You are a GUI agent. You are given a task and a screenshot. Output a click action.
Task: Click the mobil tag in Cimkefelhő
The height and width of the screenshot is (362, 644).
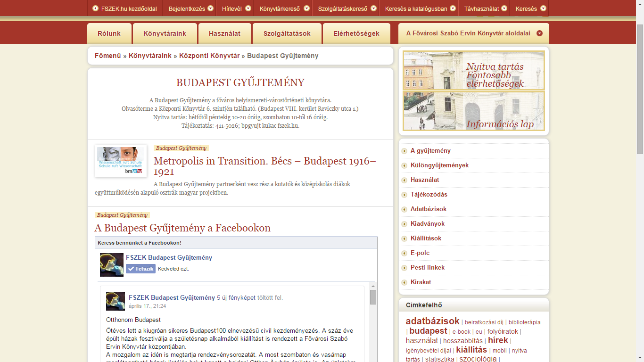(x=500, y=351)
